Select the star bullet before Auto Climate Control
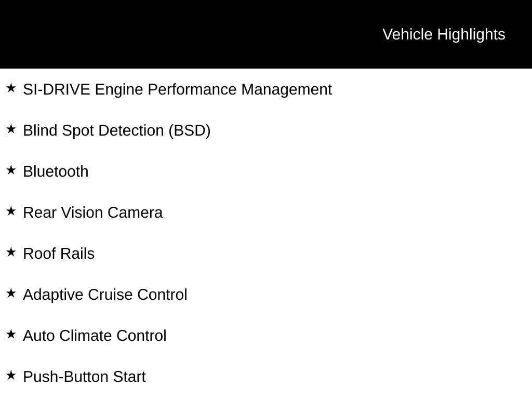Screen dimensions: 532x399 click(x=11, y=334)
